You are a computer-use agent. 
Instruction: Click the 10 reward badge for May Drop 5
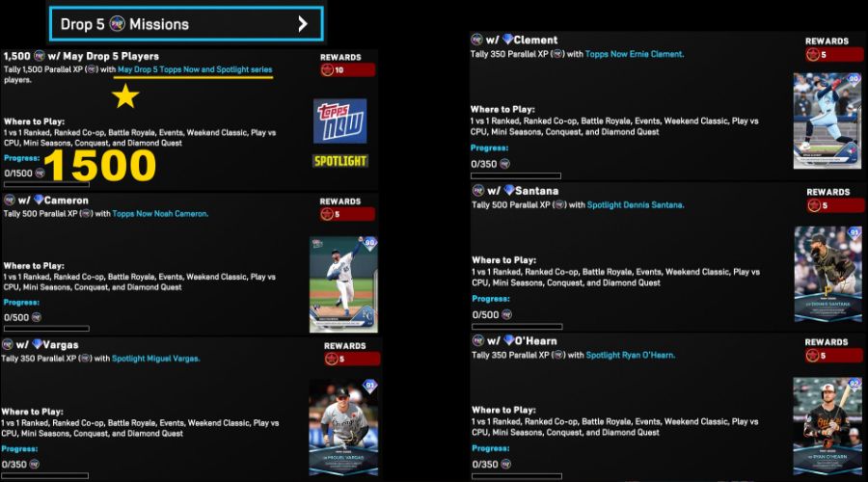[x=347, y=69]
